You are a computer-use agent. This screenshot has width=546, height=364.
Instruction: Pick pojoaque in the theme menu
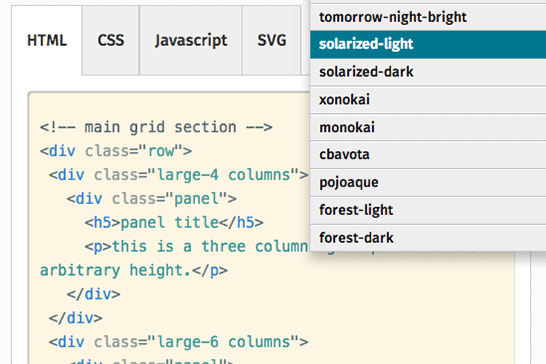[x=428, y=183]
